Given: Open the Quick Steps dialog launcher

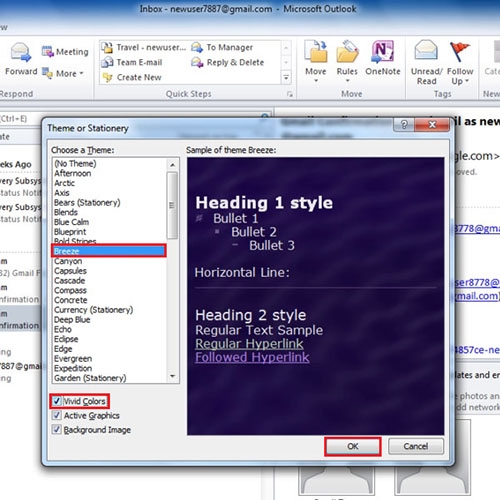Looking at the screenshot, I should [290, 94].
